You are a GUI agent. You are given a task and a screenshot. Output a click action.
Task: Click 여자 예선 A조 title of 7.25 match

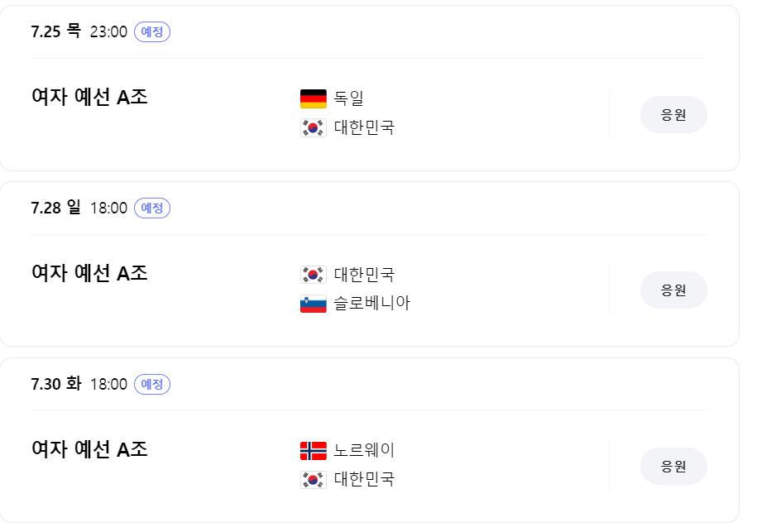pyautogui.click(x=89, y=97)
